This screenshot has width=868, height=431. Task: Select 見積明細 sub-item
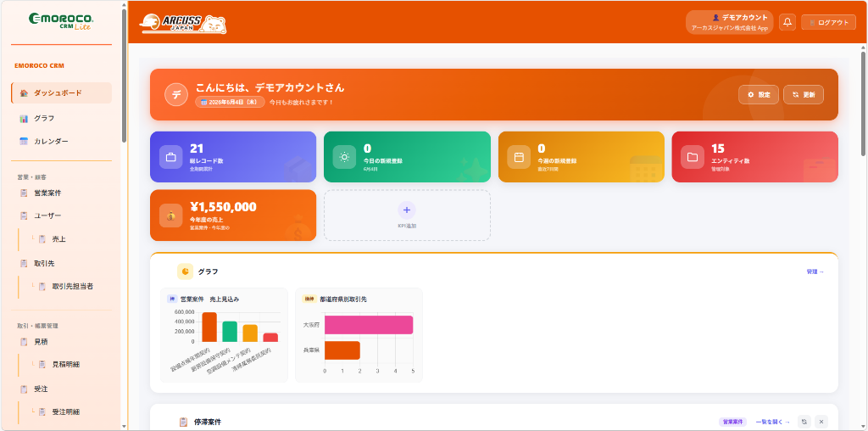(66, 365)
